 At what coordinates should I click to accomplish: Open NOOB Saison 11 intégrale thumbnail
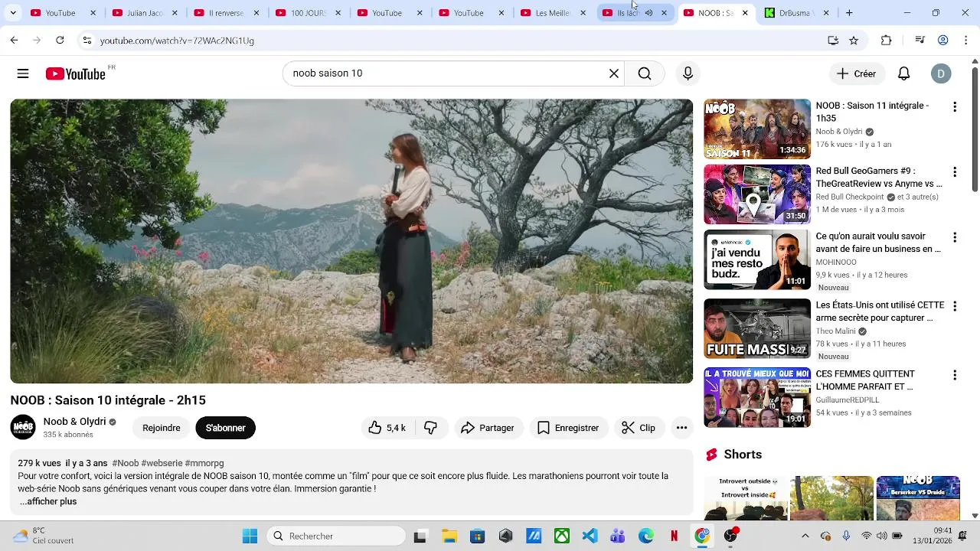(x=757, y=129)
